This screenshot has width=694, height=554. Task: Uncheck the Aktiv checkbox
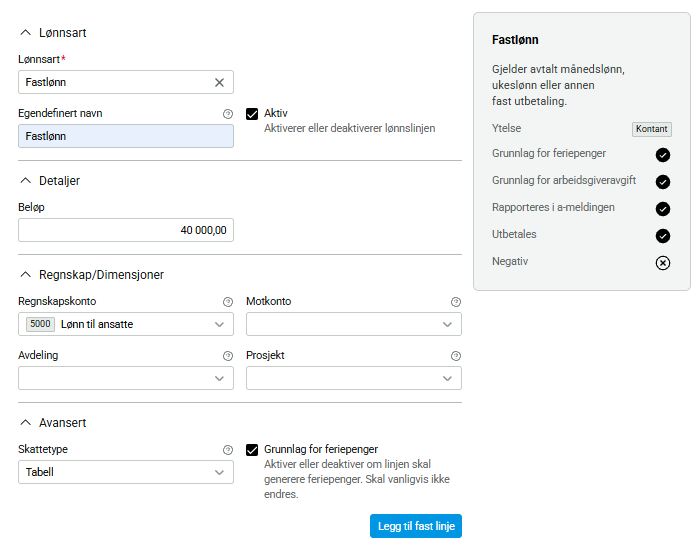click(252, 114)
